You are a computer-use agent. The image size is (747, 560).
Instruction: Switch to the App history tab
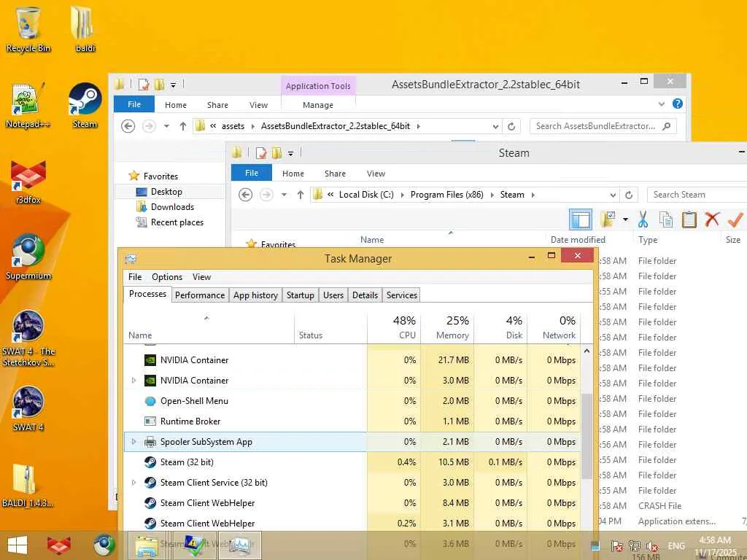point(255,295)
